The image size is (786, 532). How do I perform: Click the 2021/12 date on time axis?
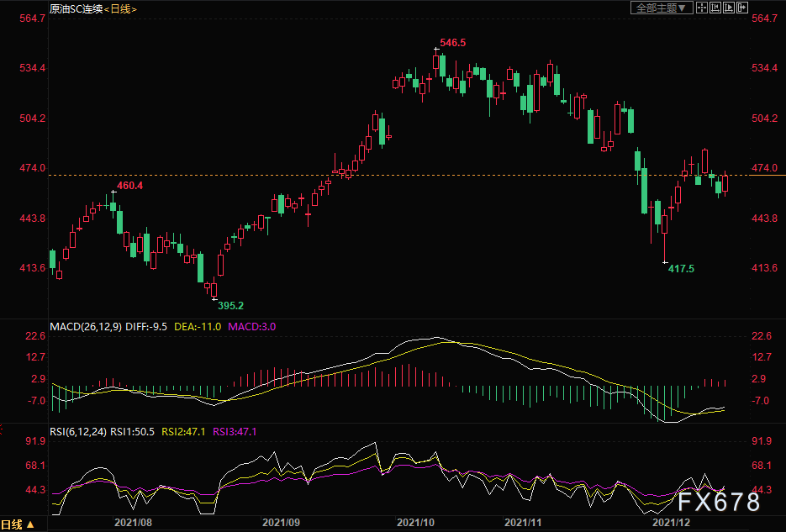(673, 523)
